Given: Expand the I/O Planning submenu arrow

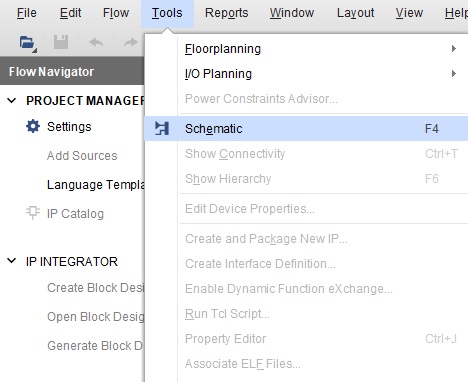Looking at the screenshot, I should tap(454, 74).
